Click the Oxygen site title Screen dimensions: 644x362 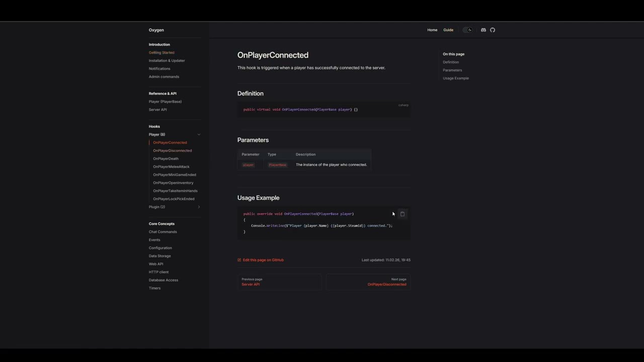156,30
